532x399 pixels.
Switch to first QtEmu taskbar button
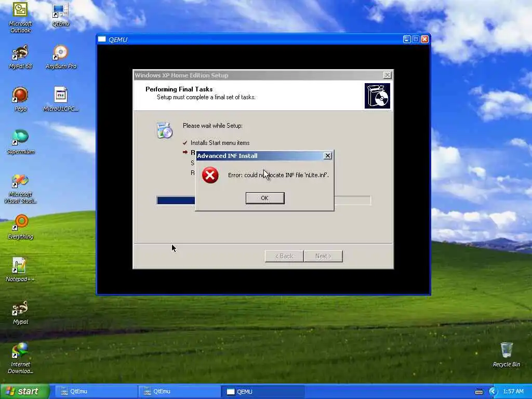96,392
